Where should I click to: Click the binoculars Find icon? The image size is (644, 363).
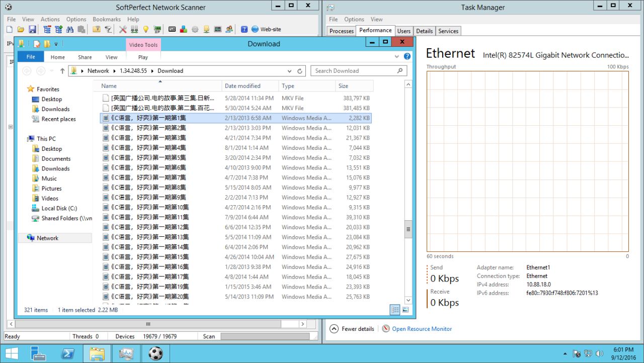(x=69, y=29)
